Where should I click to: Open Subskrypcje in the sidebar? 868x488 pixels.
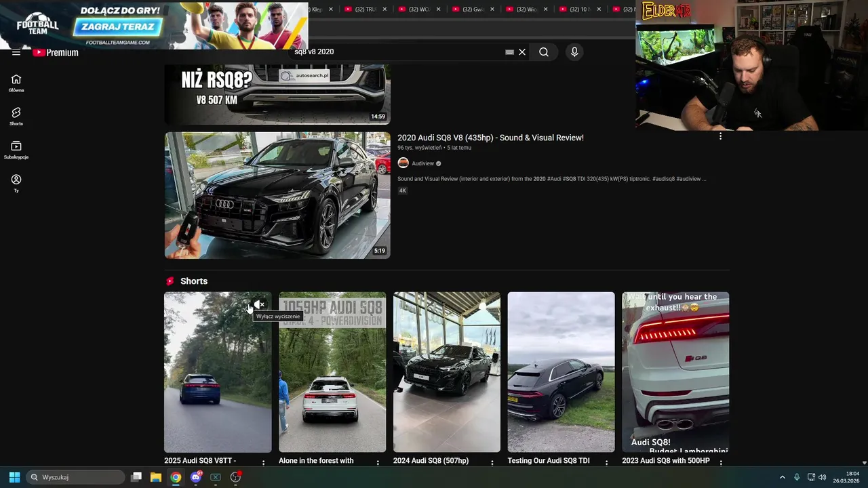click(16, 150)
